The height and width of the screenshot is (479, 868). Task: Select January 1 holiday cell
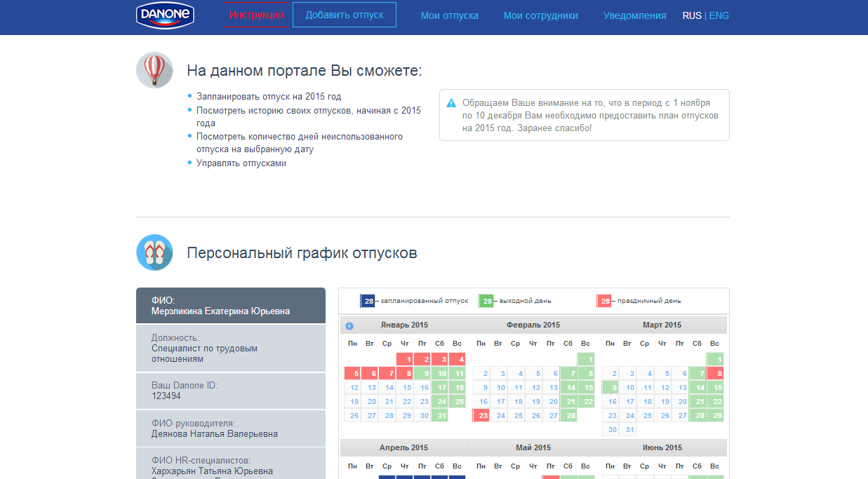point(405,359)
